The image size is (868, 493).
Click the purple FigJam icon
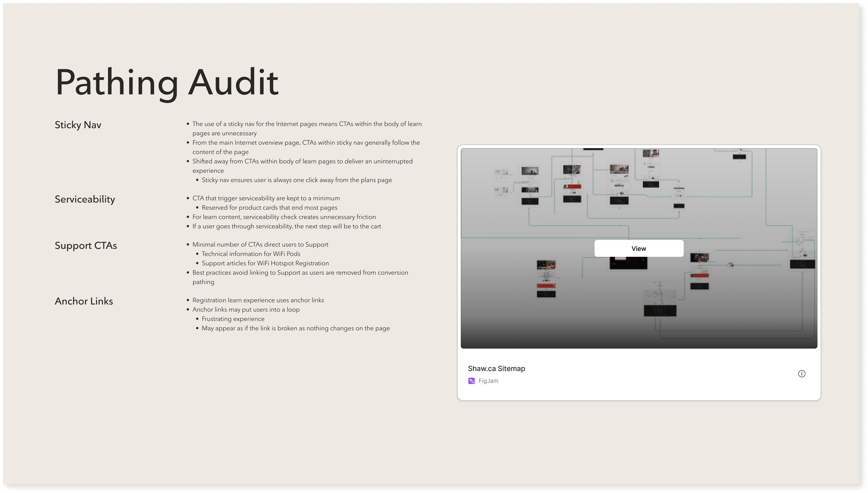(x=471, y=381)
